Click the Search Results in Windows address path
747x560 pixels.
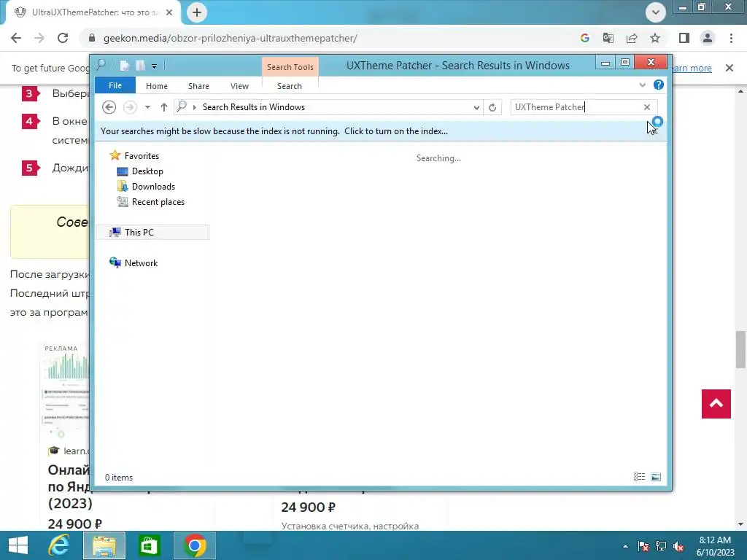253,107
